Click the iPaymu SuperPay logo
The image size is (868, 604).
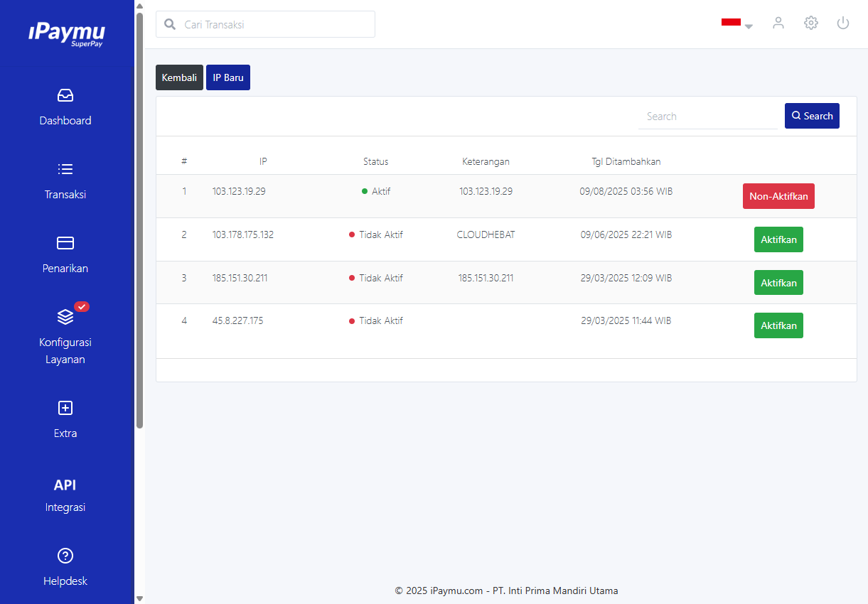pos(67,33)
